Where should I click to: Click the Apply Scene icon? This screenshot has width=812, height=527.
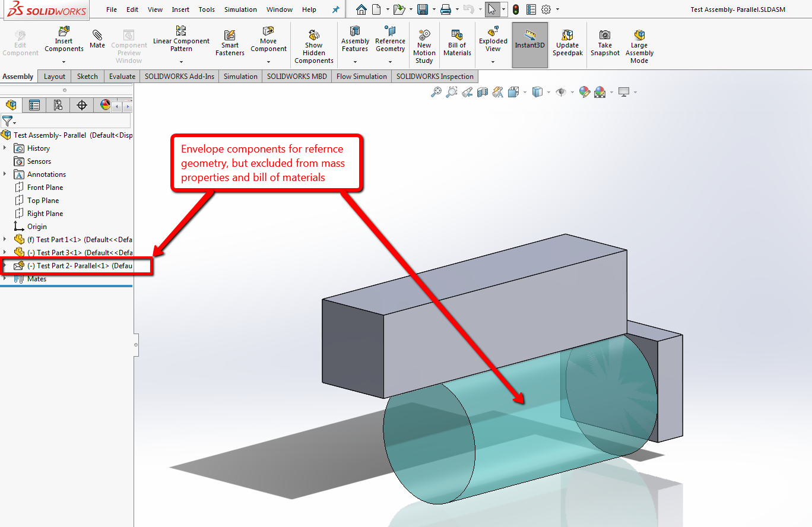click(600, 92)
